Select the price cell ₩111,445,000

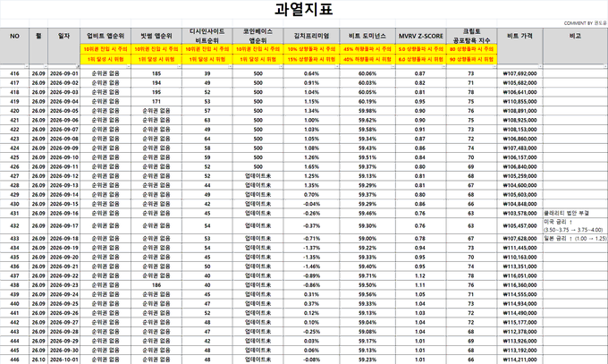click(520, 248)
